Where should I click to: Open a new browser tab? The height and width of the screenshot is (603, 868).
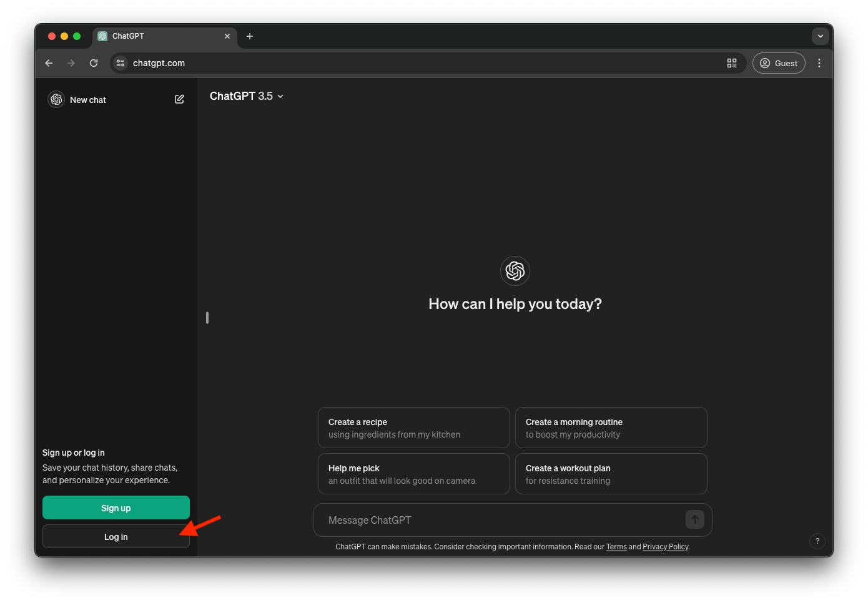coord(250,36)
